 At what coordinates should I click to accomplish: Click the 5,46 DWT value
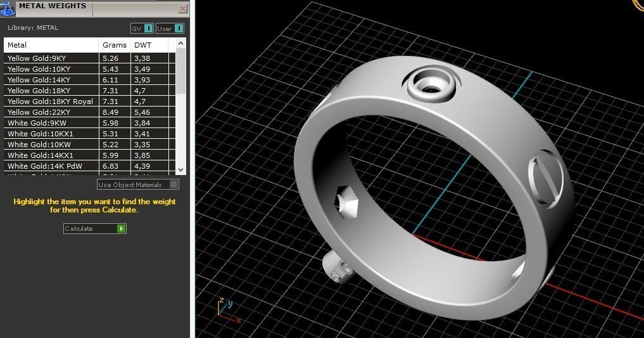click(x=142, y=112)
